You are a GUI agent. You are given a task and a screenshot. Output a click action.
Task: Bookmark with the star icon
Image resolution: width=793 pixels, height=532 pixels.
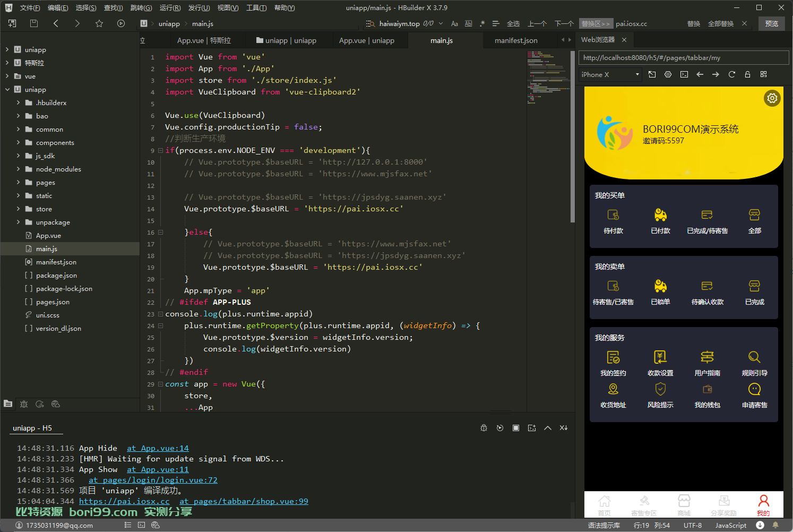coord(99,23)
